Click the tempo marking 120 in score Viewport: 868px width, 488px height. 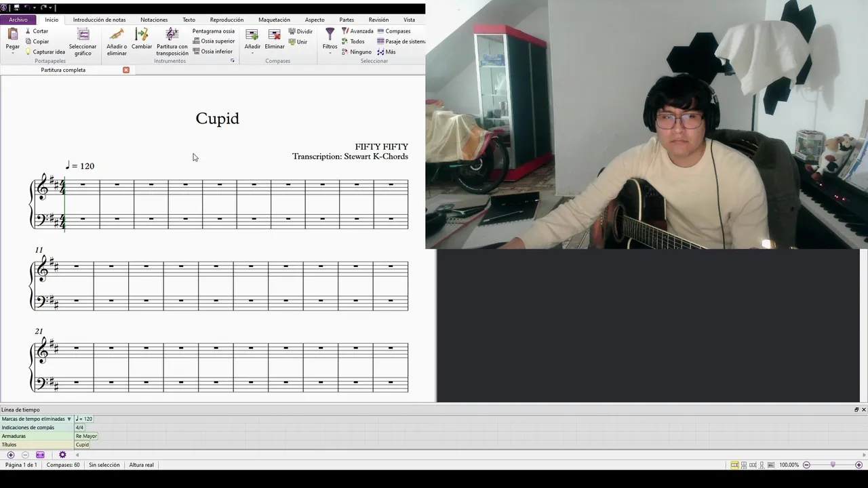pyautogui.click(x=80, y=165)
